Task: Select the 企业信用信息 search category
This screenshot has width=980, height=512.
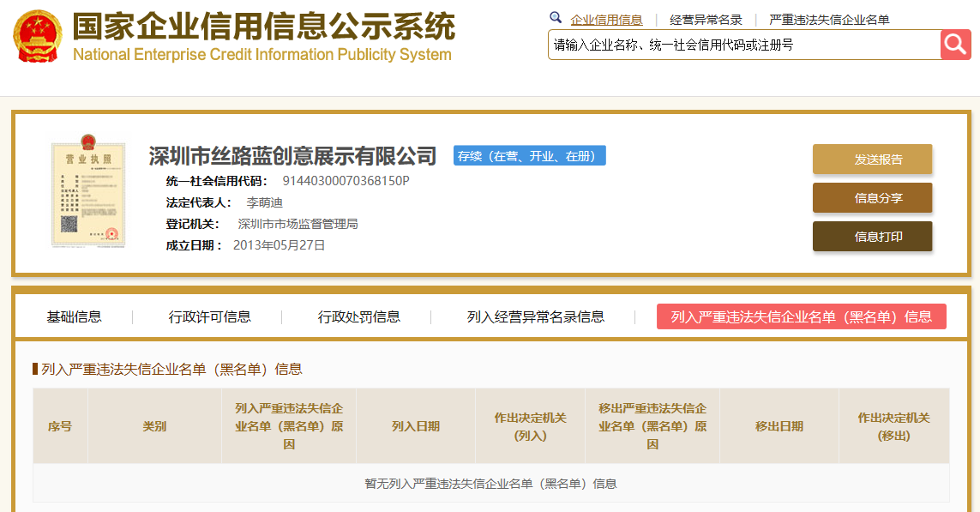Action: point(606,20)
